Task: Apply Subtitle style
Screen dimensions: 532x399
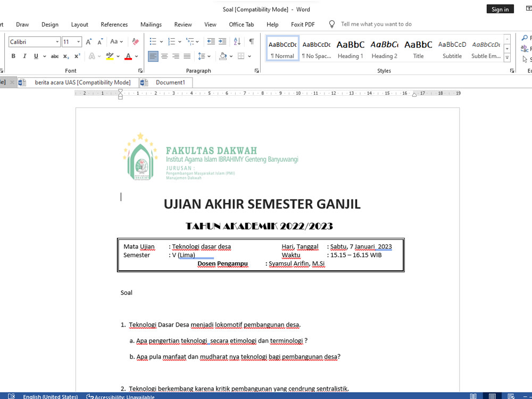Action: point(452,48)
